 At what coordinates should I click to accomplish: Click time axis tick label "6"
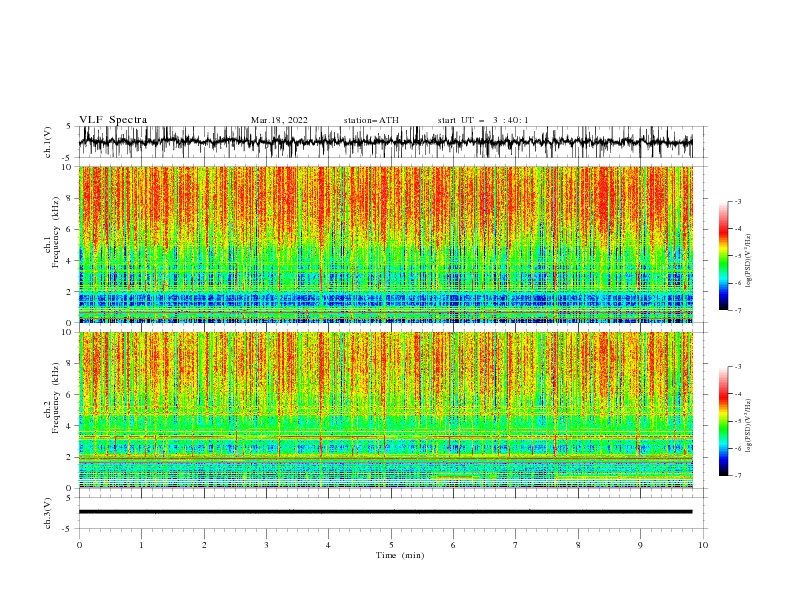coord(453,545)
